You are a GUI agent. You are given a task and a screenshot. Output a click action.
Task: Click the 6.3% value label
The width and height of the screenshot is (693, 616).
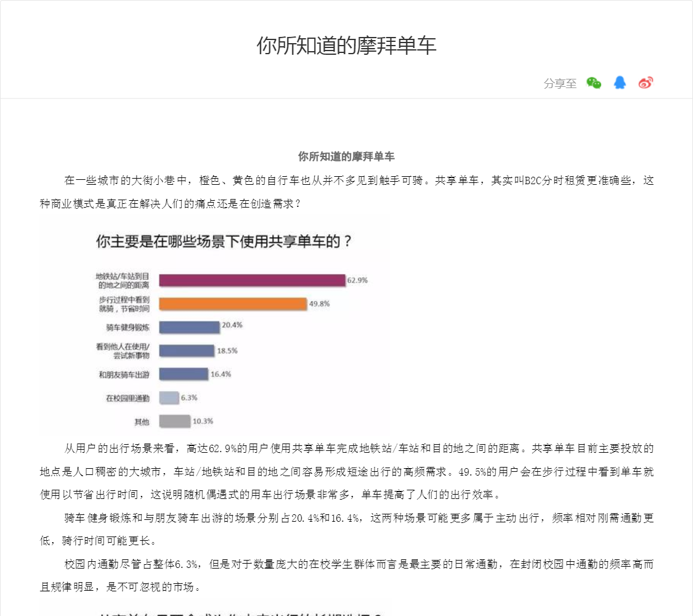(189, 398)
